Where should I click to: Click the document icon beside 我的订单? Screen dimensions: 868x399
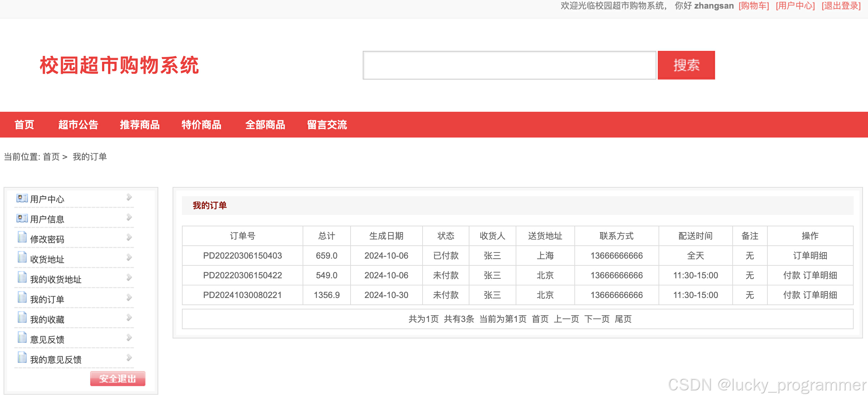(22, 298)
